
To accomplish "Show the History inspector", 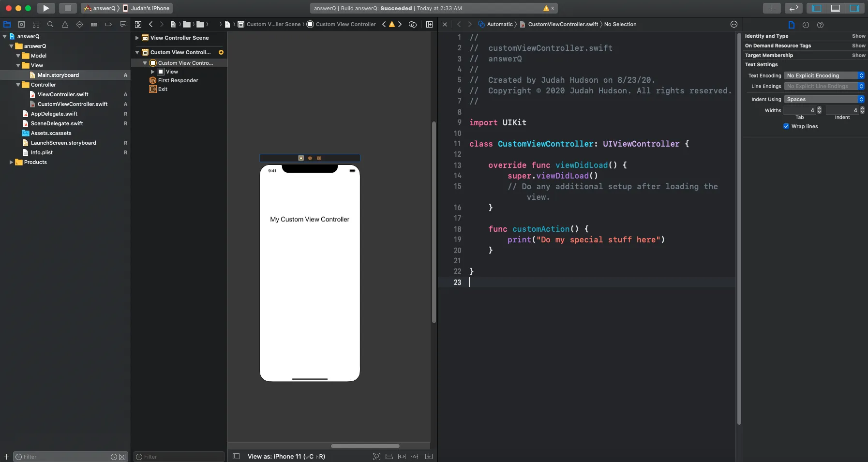I will (806, 25).
